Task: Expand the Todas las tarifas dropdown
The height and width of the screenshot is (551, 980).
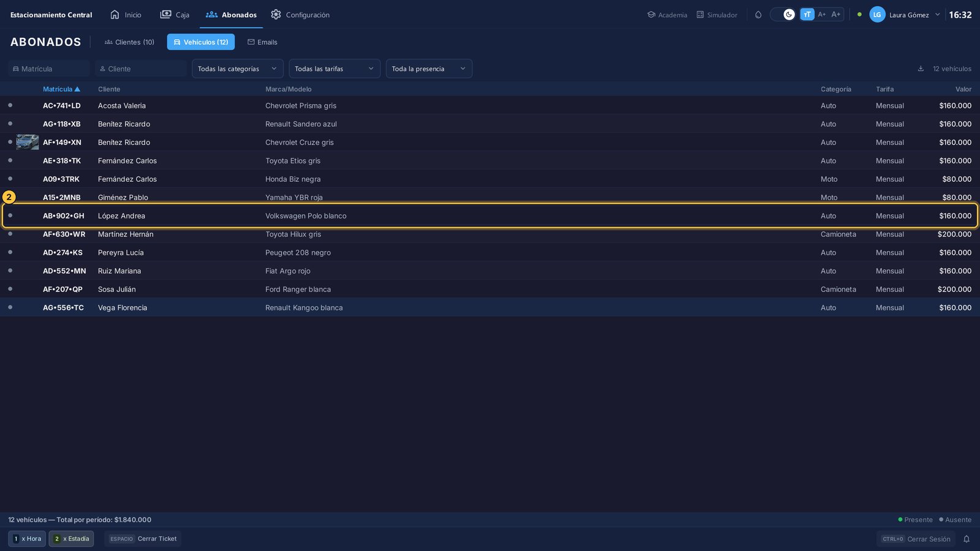Action: click(x=334, y=69)
